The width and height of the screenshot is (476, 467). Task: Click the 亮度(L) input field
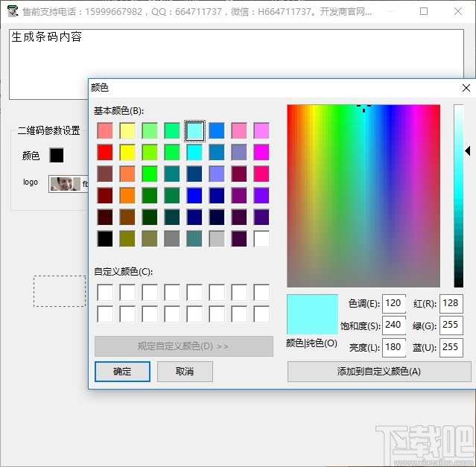coord(394,347)
